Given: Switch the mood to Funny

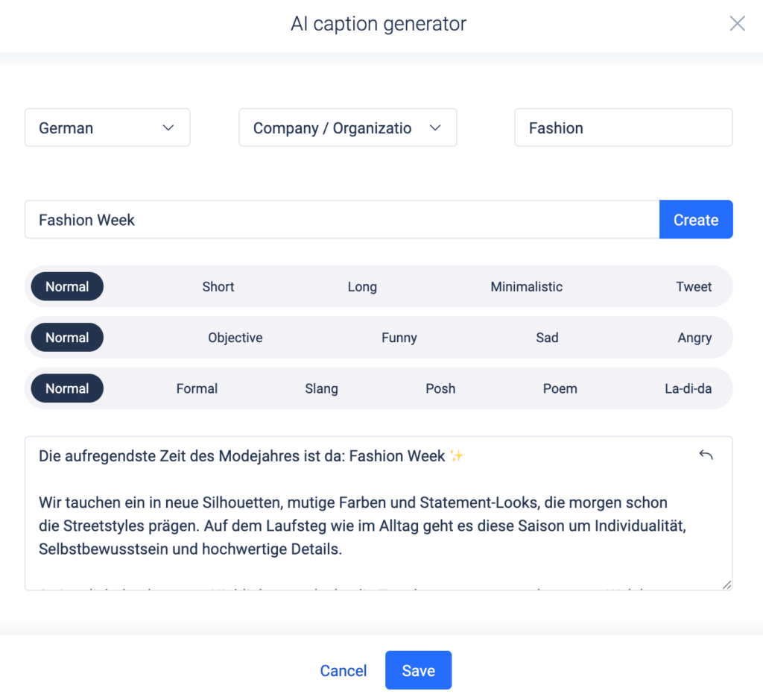Looking at the screenshot, I should (x=399, y=338).
